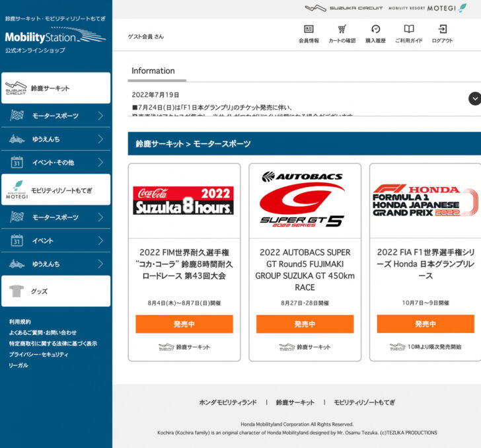
Task: Open the 購入履歴 purchase history icon
Action: tap(375, 29)
